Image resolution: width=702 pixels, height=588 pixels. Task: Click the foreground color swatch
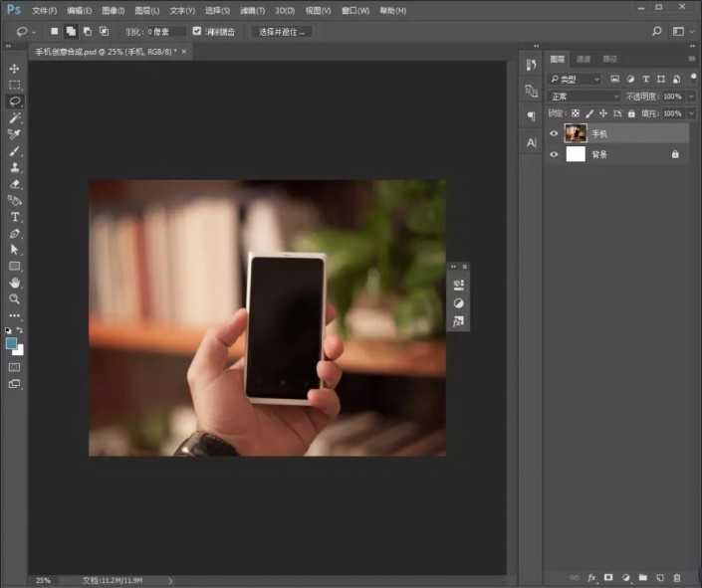12,343
